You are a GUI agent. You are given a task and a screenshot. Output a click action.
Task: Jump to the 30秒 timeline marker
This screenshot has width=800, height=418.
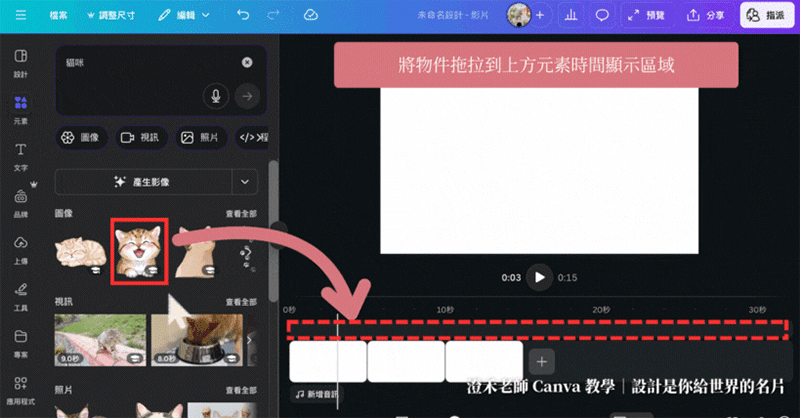click(x=757, y=310)
